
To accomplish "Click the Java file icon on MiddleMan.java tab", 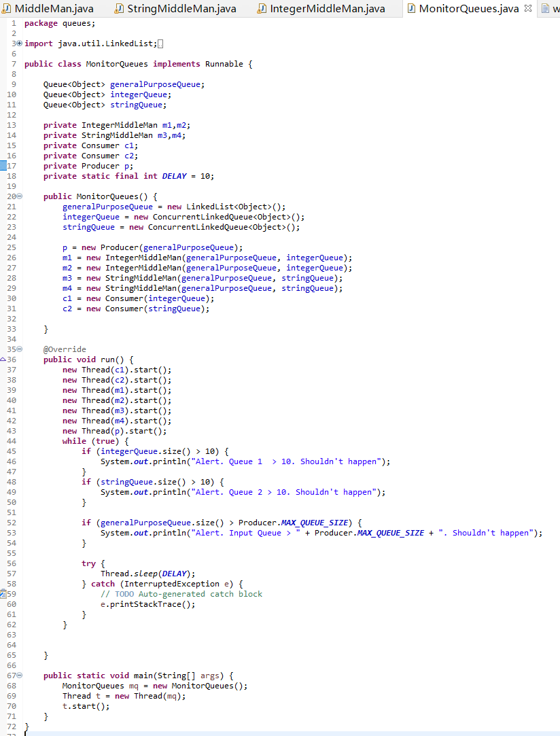I will point(7,9).
